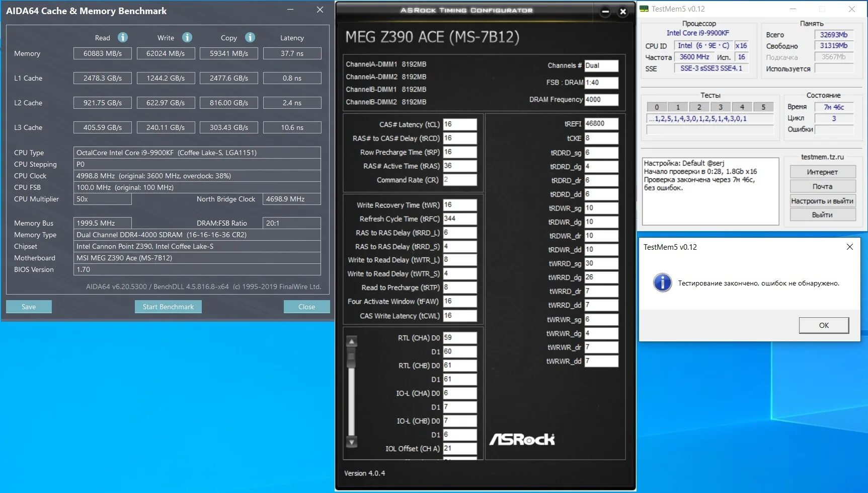Click the Интернет button in TestMem5

(x=823, y=172)
